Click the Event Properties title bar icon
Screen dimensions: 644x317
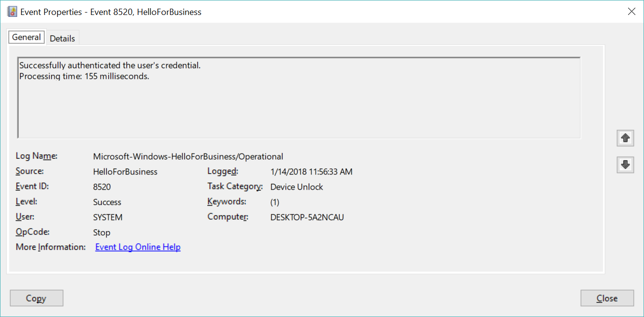click(x=12, y=12)
